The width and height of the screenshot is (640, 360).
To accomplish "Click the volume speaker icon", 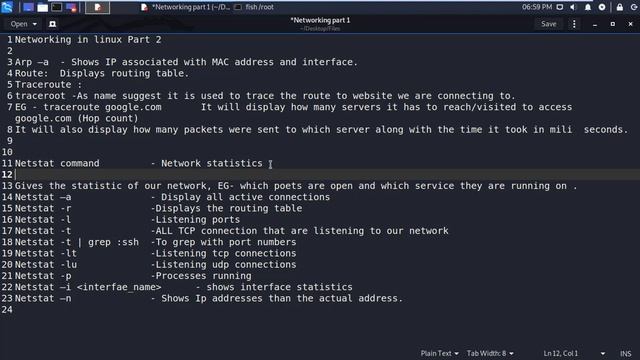I will click(x=573, y=7).
